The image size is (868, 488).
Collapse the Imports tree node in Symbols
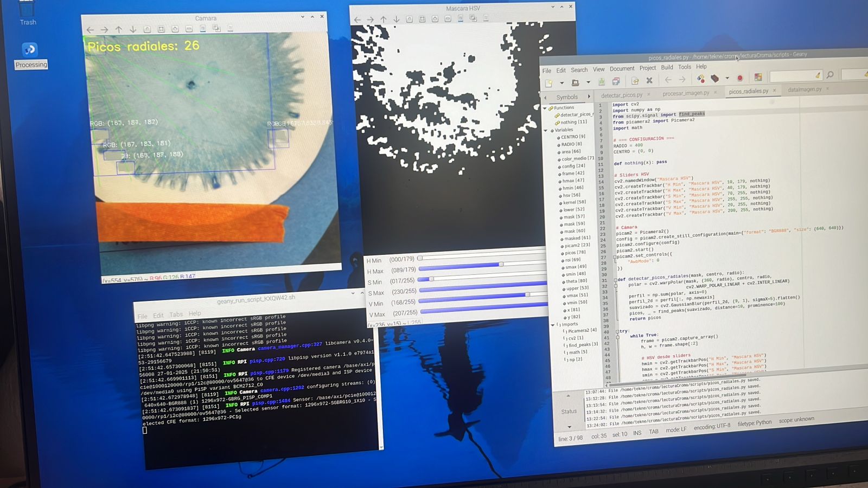tap(553, 325)
